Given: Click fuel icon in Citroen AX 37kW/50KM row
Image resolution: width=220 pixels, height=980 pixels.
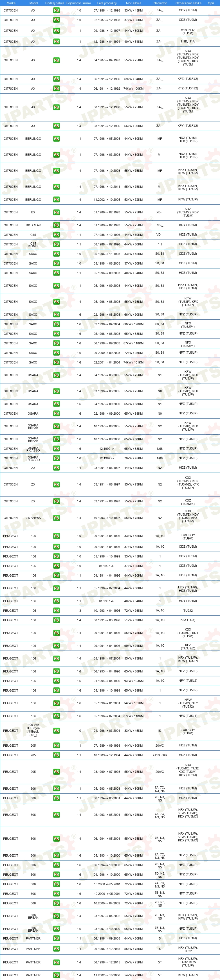Looking at the screenshot, I should point(56,20).
